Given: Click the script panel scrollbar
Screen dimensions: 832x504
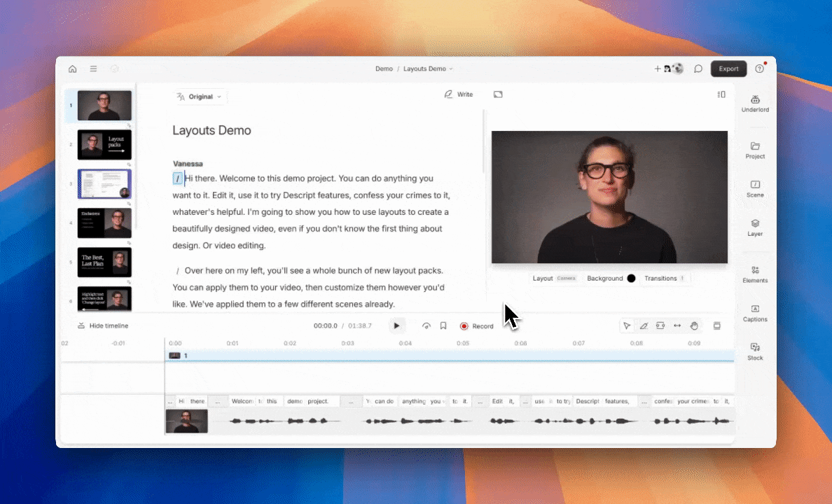Looking at the screenshot, I should tap(483, 141).
